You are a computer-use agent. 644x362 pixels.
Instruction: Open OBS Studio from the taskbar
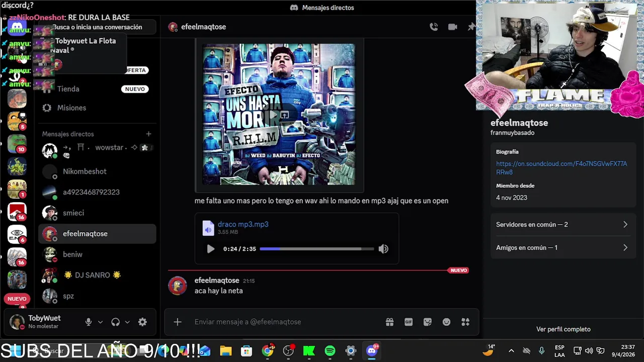(x=288, y=351)
